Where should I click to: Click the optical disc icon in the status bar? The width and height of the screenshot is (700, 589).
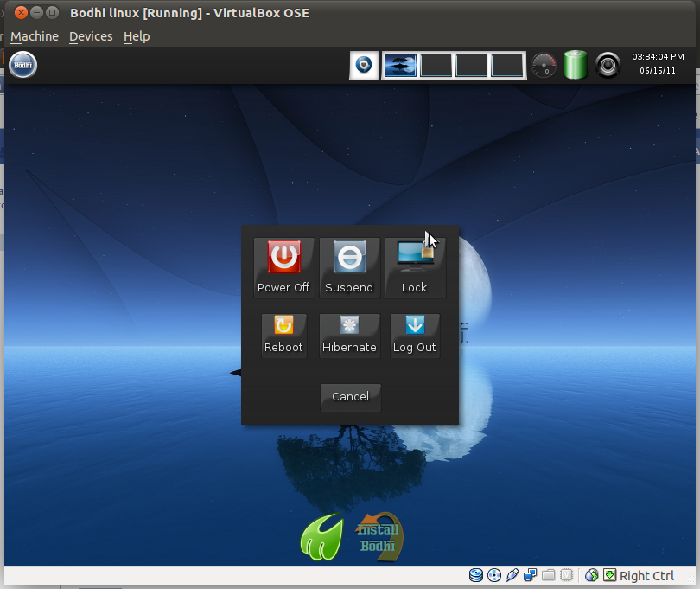493,574
